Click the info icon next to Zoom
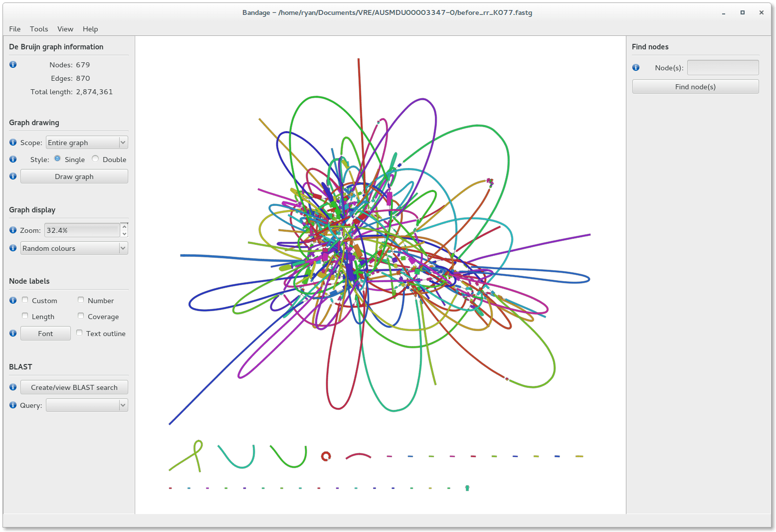 point(13,230)
